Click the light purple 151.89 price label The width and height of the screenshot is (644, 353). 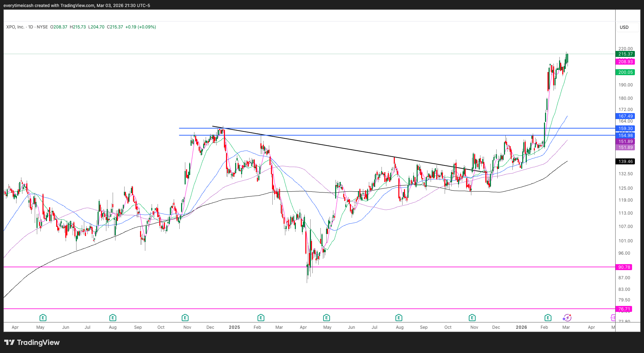(625, 148)
